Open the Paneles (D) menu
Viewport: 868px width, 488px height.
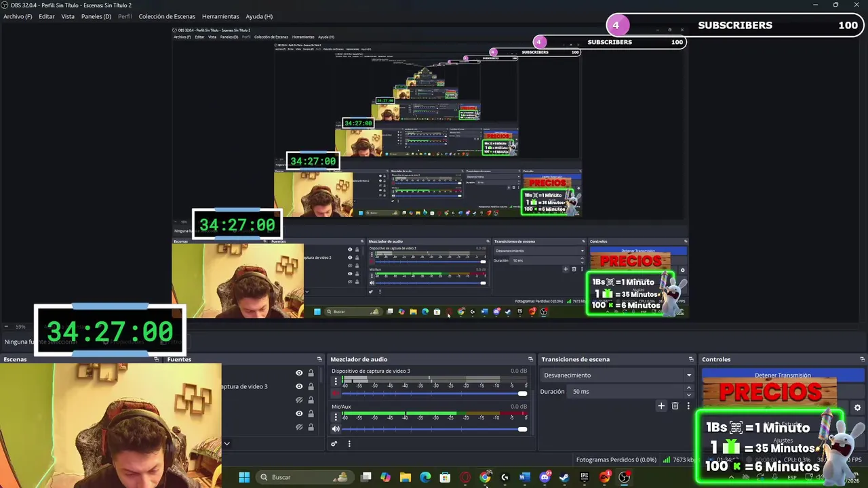[x=96, y=16]
